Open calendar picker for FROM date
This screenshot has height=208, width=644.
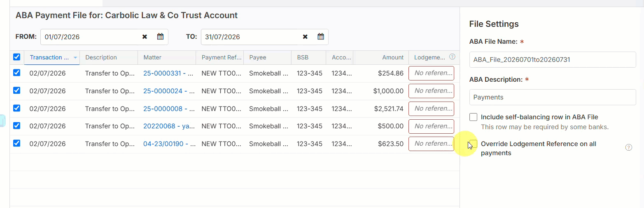coord(160,37)
